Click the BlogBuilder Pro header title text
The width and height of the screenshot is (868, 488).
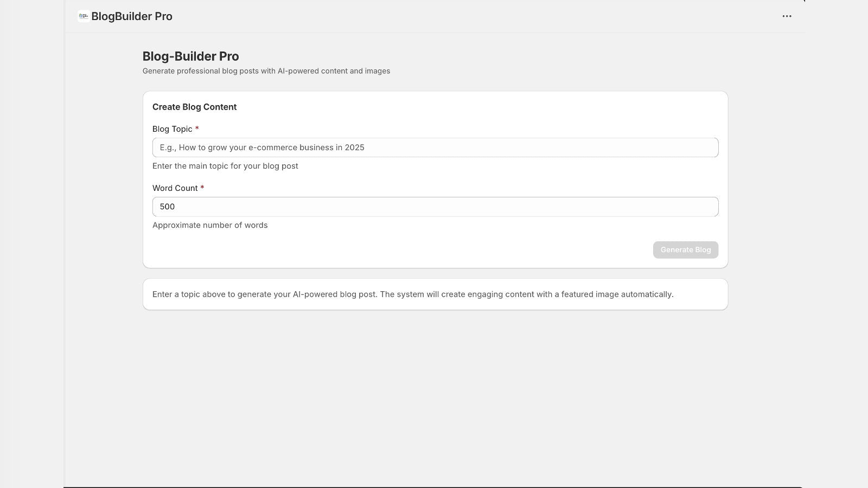(132, 16)
